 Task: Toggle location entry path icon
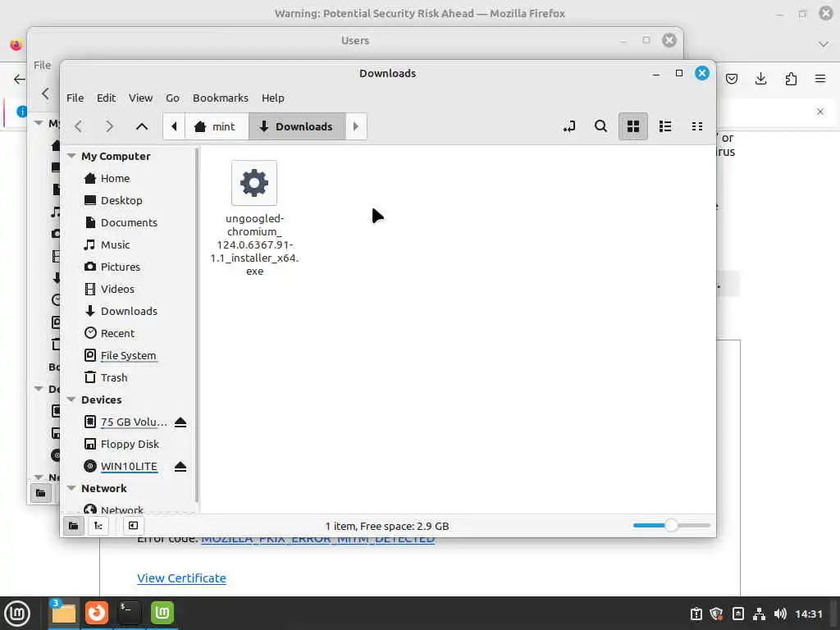point(569,126)
